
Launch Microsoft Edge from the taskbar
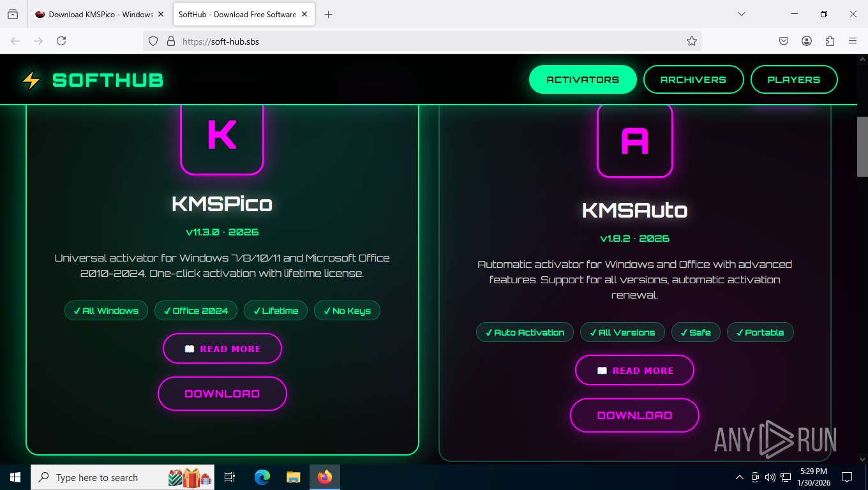point(262,477)
